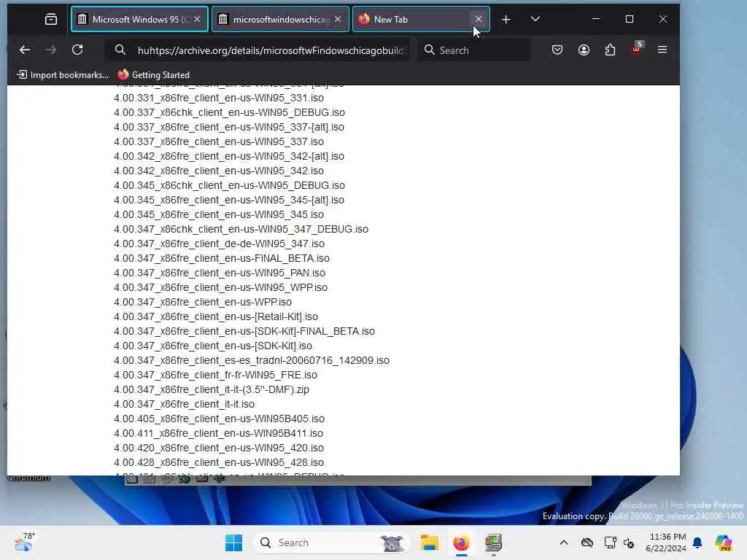Open 4.00.347 [SDK-Kit]-FINAL_BETA.iso file

[244, 331]
